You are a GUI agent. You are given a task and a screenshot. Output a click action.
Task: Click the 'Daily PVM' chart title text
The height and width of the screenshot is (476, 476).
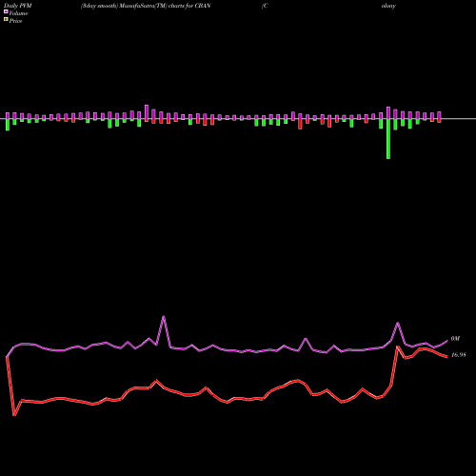(x=18, y=6)
